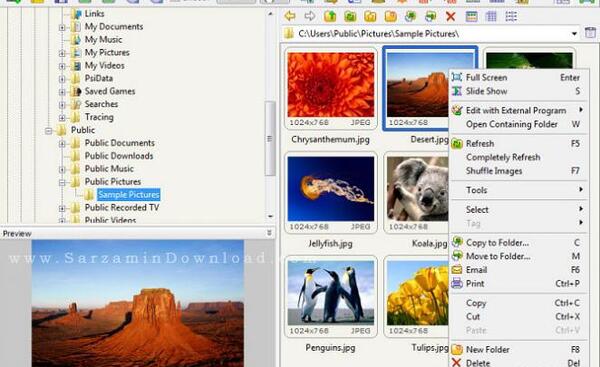The height and width of the screenshot is (367, 600).
Task: Select the PsiData folder
Action: point(99,78)
